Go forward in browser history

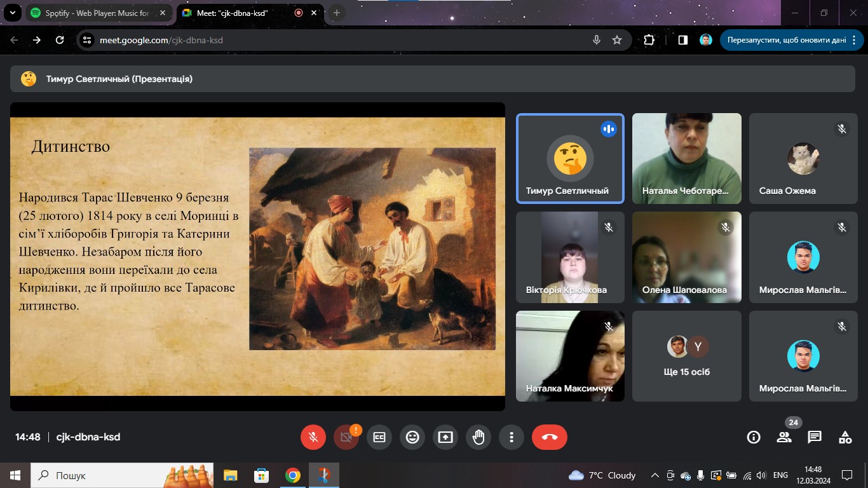click(37, 40)
